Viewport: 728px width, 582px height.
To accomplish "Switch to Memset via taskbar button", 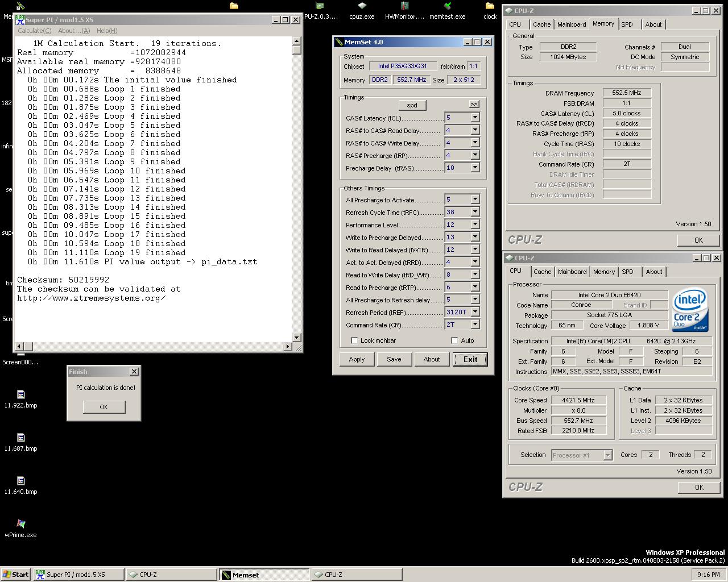I will (x=264, y=575).
